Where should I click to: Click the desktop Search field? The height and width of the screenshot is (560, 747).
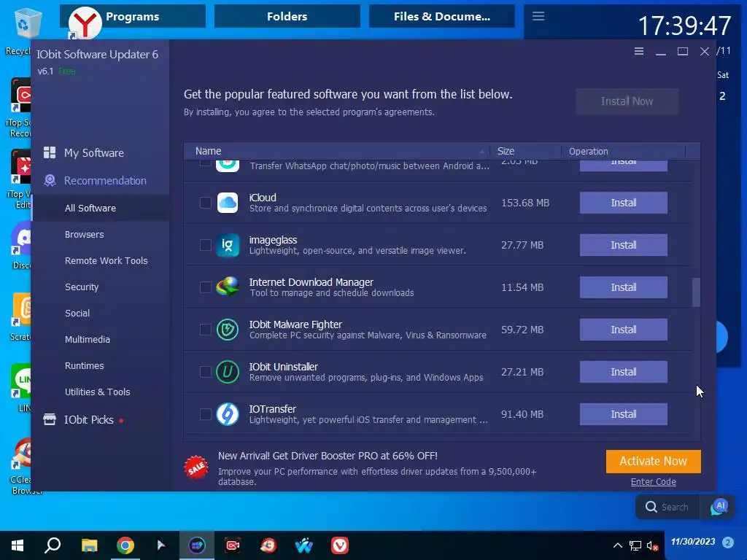point(668,507)
